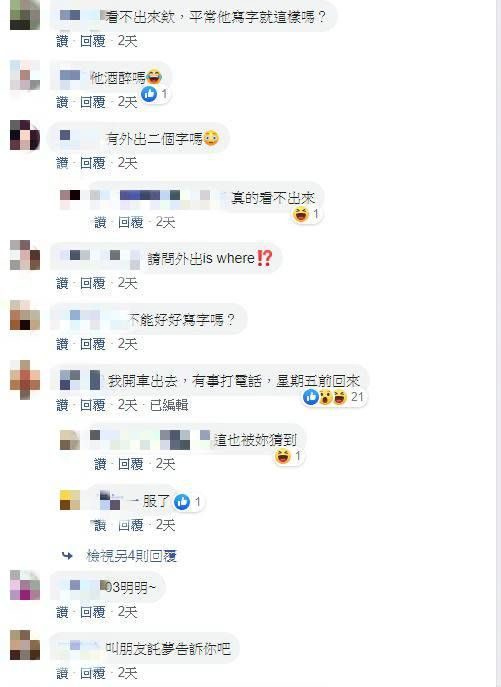Click the 2天 timestamp under 03明明~ comment
The height and width of the screenshot is (687, 501).
click(127, 612)
